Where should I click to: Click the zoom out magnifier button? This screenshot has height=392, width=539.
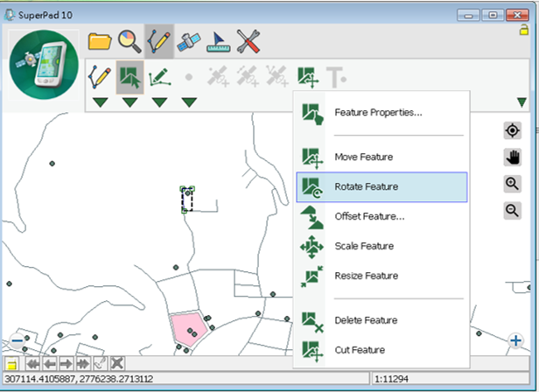513,210
